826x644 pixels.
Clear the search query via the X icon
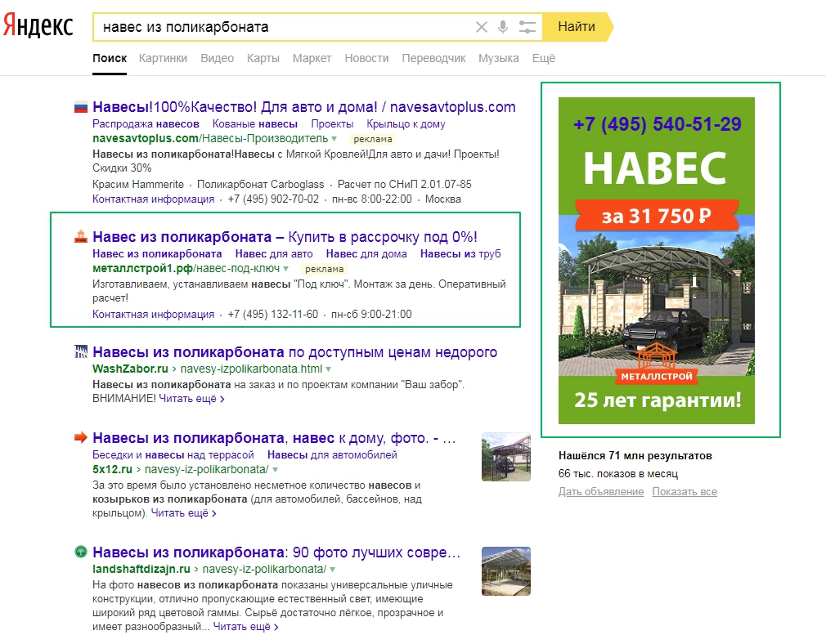(x=482, y=25)
